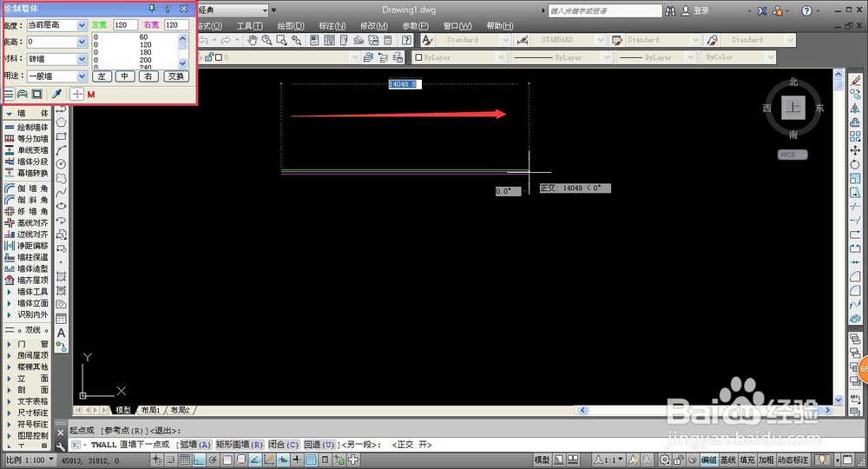
Task: Expand the 门窗 menu group
Action: [27, 344]
